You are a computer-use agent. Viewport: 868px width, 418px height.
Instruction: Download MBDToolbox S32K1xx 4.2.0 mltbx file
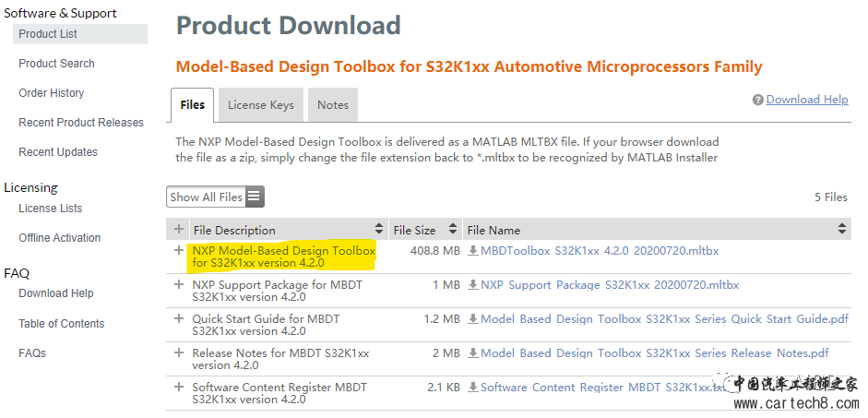(x=600, y=251)
